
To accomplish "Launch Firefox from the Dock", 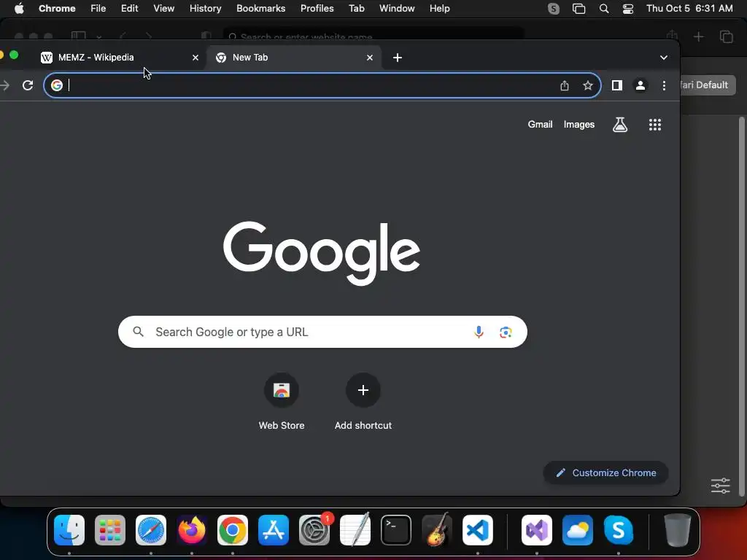I will pyautogui.click(x=192, y=530).
